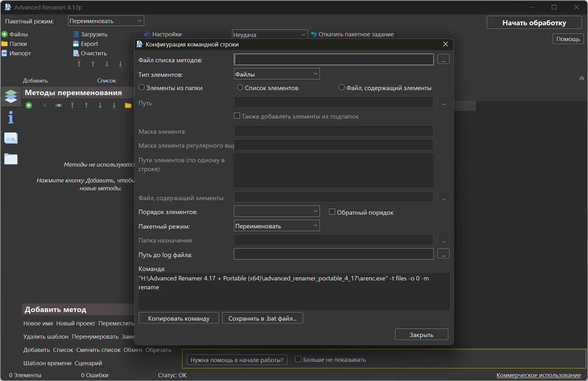Select the Список элементов radio button
Image resolution: width=588 pixels, height=381 pixels.
[x=240, y=88]
